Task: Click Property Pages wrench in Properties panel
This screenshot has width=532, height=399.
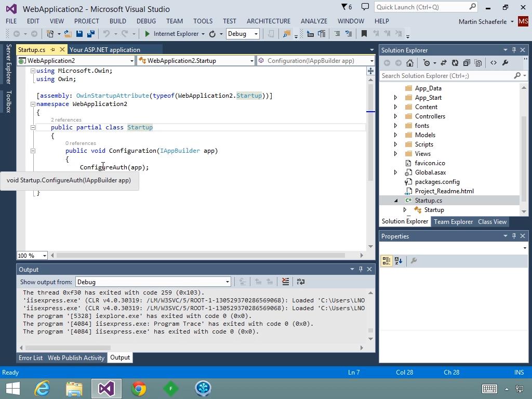Action: (x=414, y=261)
